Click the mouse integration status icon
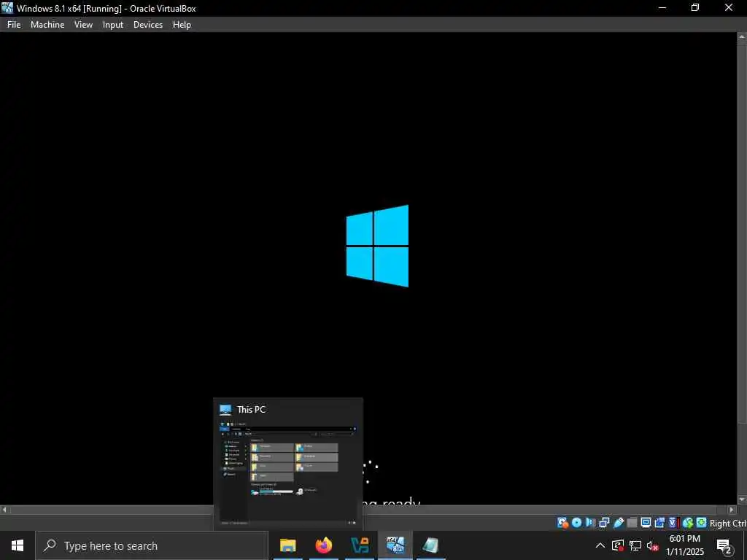 687,523
